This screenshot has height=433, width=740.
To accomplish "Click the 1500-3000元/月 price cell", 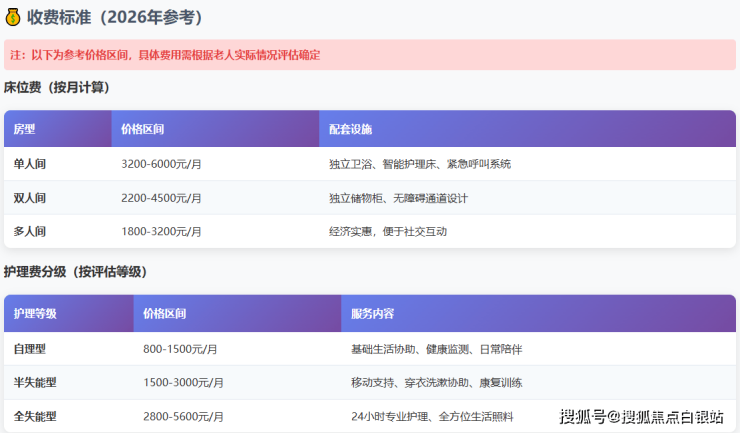I will coord(183,382).
